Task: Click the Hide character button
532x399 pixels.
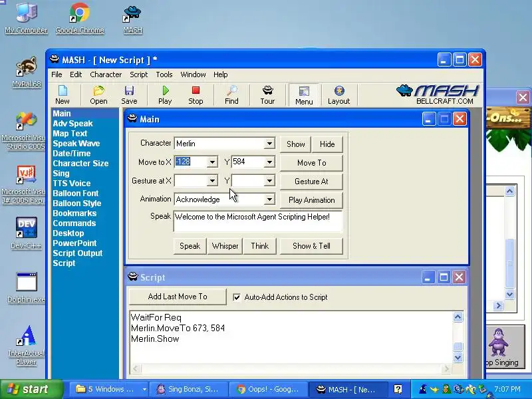Action: tap(327, 144)
